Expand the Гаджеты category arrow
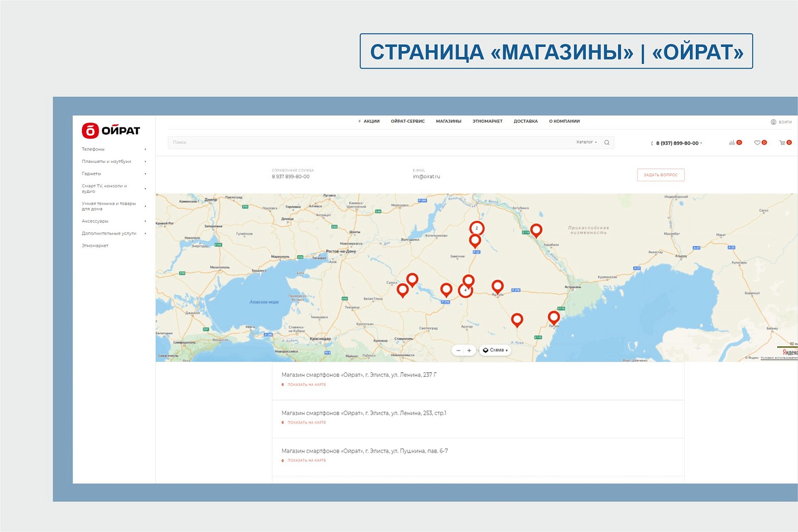Viewport: 798px width, 532px height. click(145, 173)
